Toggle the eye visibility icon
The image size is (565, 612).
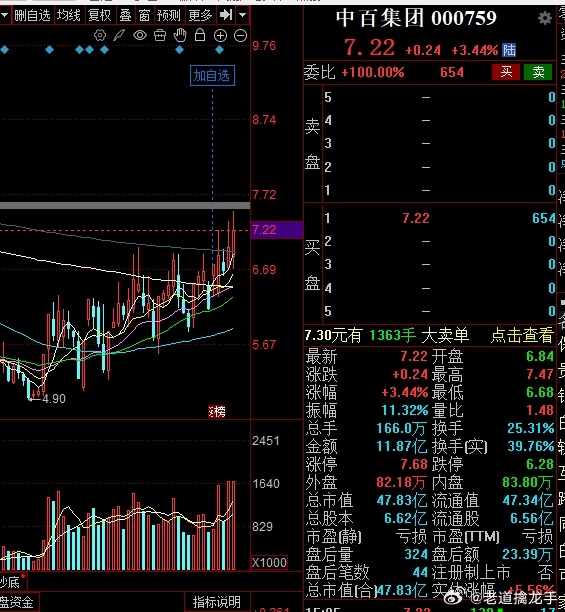[140, 36]
